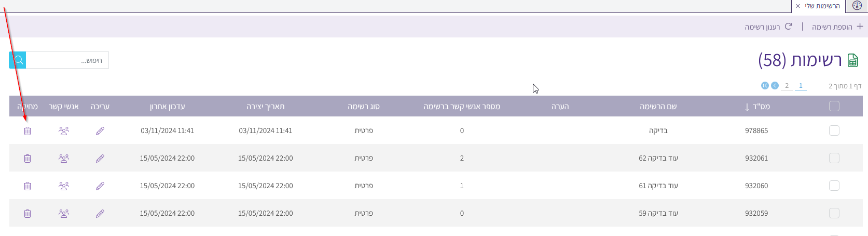
Task: Click the last page pagination icon
Action: [x=765, y=86]
